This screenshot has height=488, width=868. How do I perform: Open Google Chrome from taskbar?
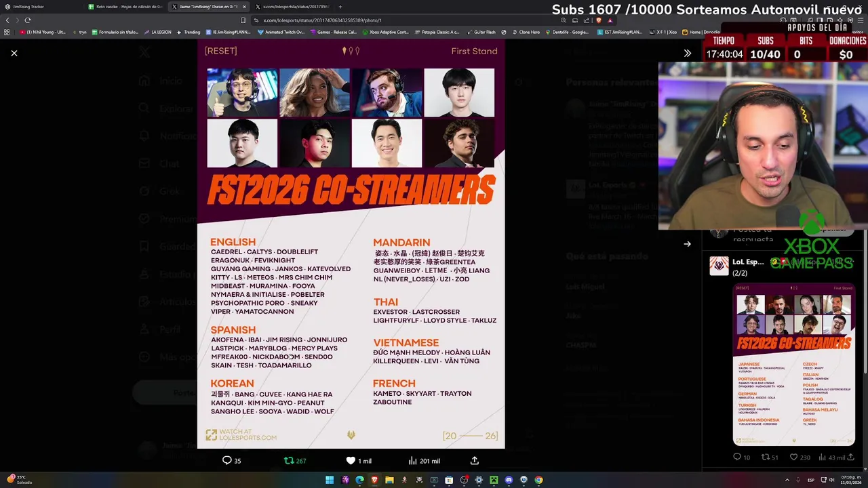pos(538,480)
